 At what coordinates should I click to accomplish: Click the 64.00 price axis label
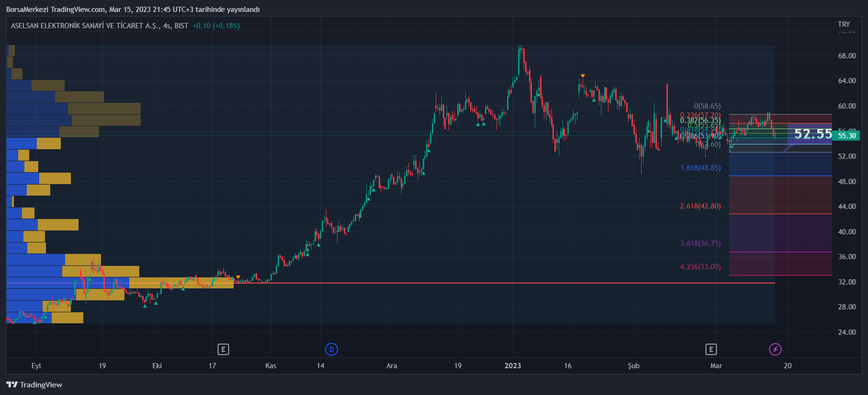847,81
